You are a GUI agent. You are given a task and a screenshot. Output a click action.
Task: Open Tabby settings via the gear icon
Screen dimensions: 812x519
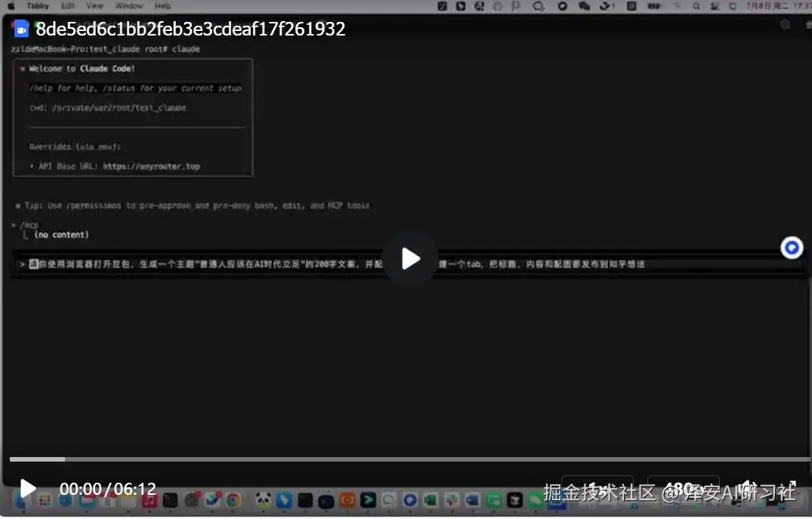[x=785, y=24]
